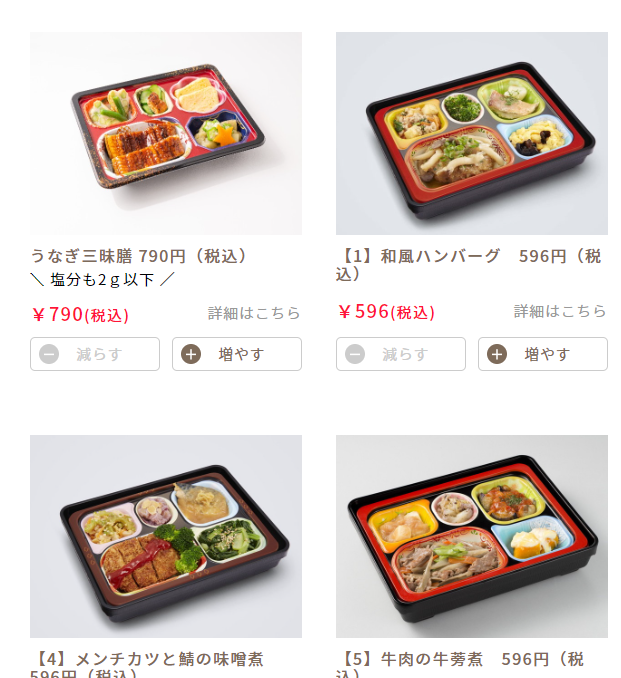The image size is (621, 678).
Task: Open 詳細はこちら for うなぎ三昧膳
Action: 254,313
